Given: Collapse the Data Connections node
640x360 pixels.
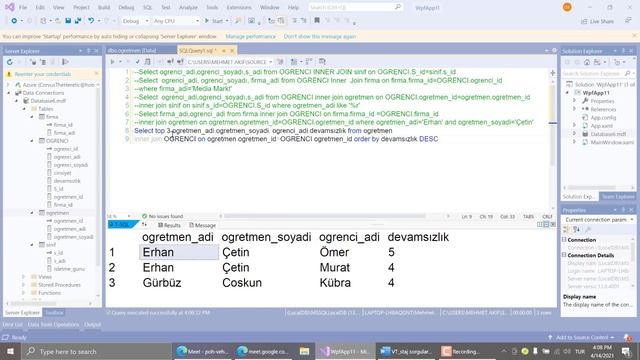Looking at the screenshot, I should (x=9, y=93).
